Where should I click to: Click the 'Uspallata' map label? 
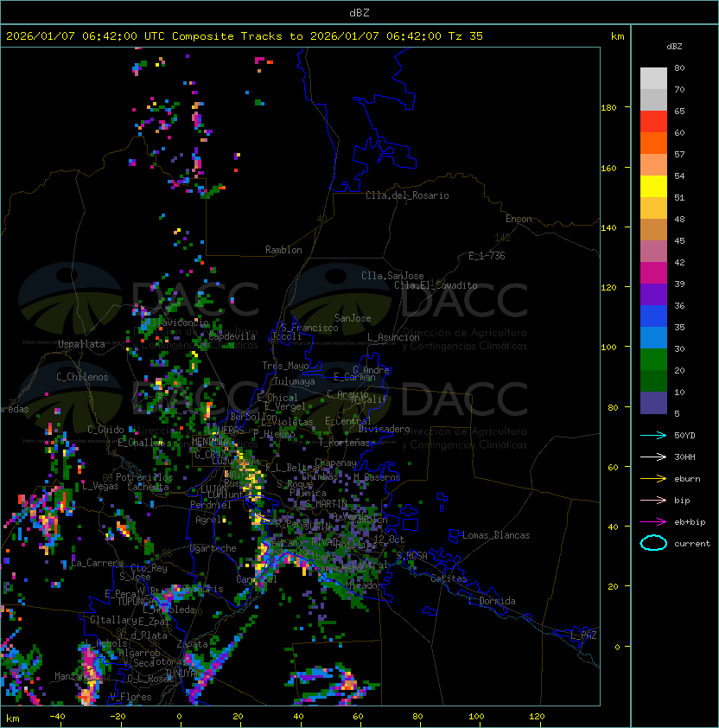click(x=81, y=344)
